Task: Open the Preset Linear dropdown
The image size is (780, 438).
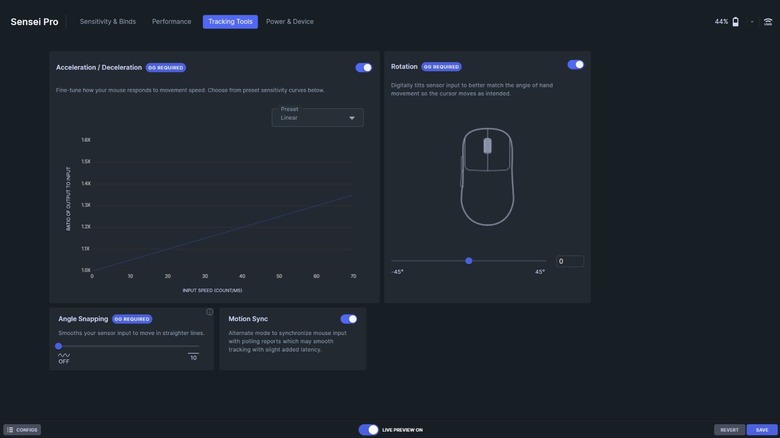Action: point(317,117)
